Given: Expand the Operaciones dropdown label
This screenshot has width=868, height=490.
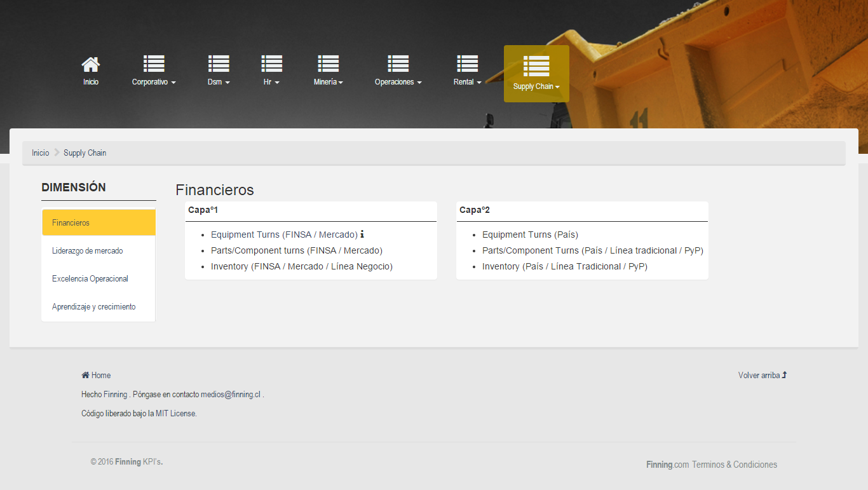Looking at the screenshot, I should point(398,82).
